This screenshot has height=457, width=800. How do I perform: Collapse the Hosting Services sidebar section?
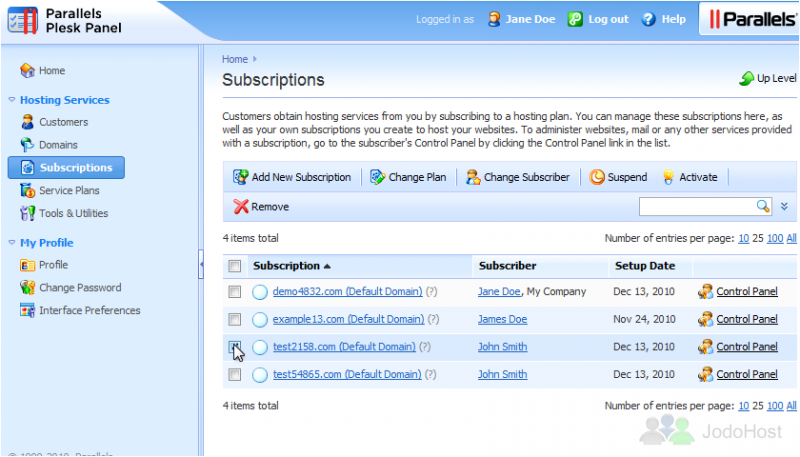point(12,100)
